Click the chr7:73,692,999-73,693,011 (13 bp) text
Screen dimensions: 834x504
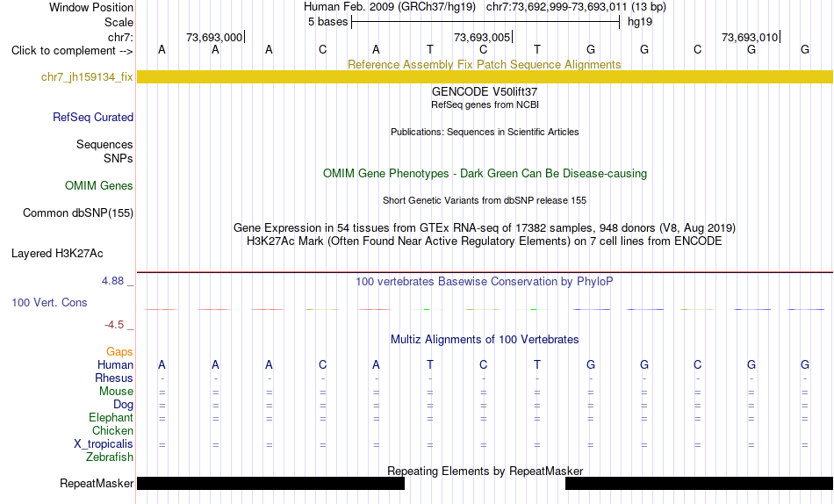[576, 7]
